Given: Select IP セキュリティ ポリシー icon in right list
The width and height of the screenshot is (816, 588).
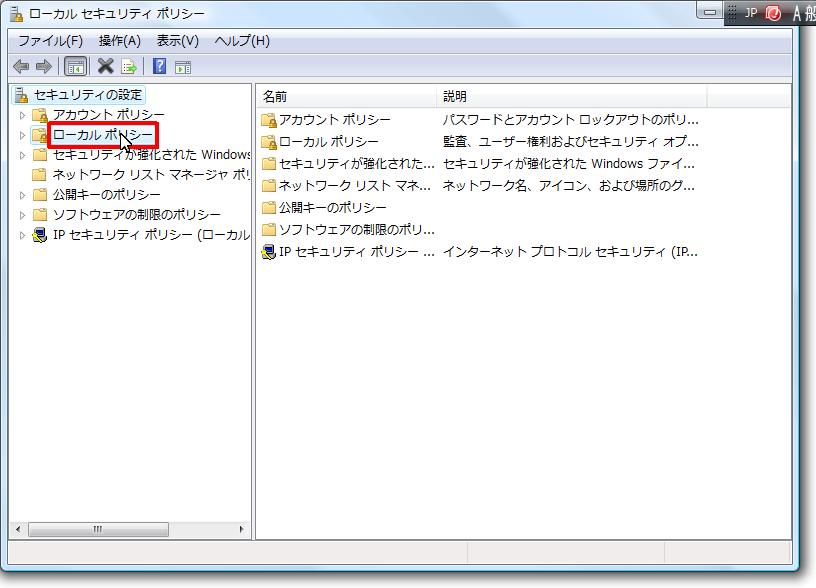Looking at the screenshot, I should pos(268,252).
